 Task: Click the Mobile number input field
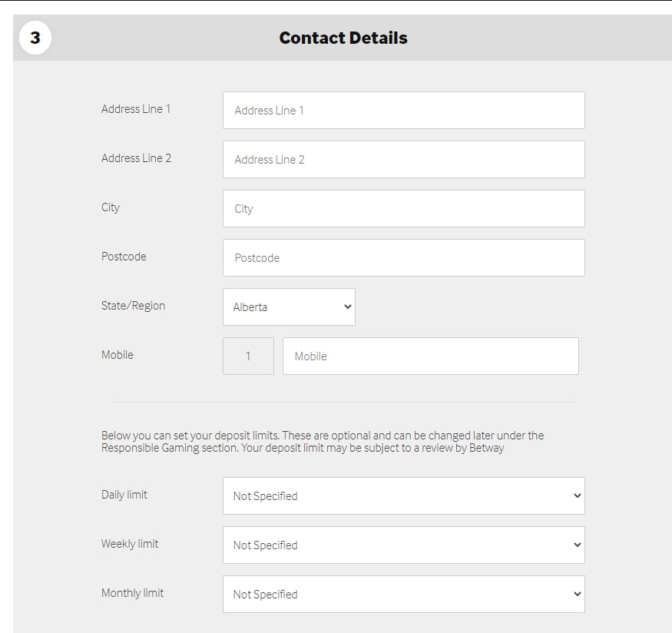click(430, 356)
